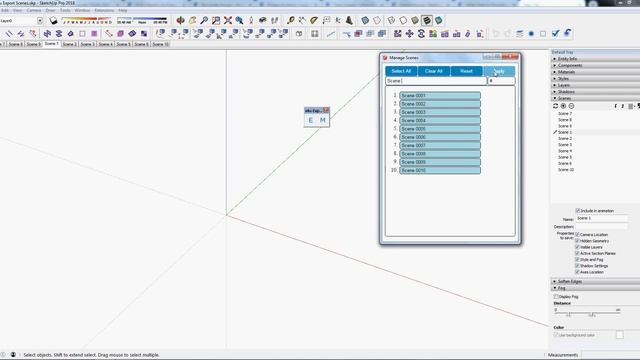Select the Walk footprints tool

275,20
